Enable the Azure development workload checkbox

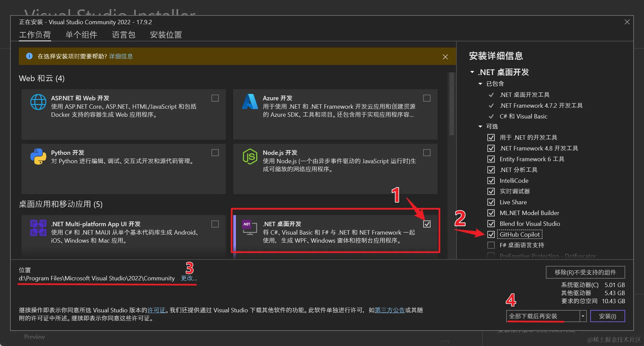(427, 98)
